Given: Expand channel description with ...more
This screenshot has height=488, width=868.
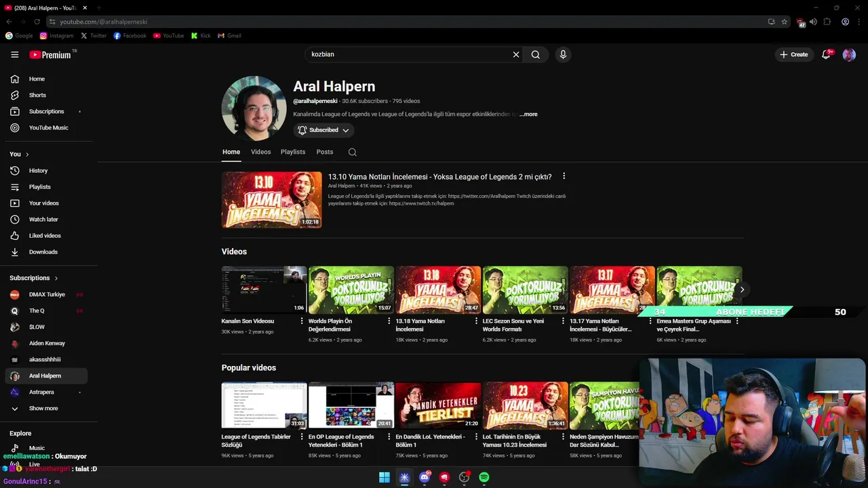Looking at the screenshot, I should pos(528,115).
